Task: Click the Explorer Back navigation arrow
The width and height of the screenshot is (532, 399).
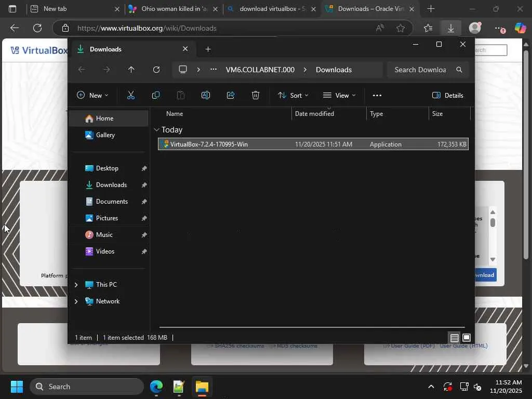Action: (82, 70)
